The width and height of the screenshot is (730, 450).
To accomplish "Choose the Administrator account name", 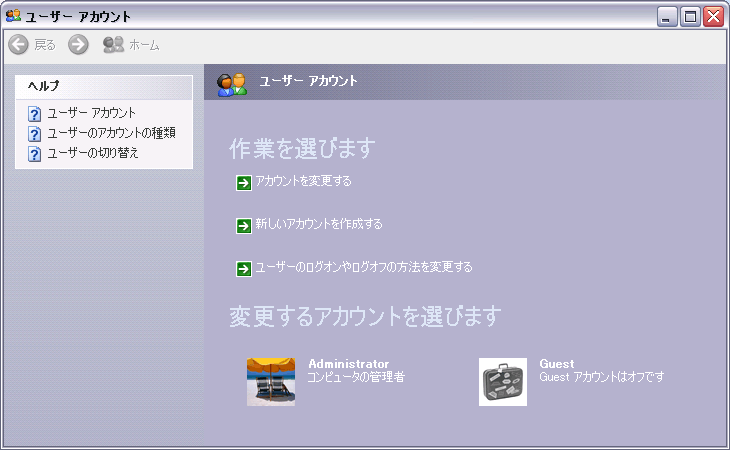I will (349, 364).
